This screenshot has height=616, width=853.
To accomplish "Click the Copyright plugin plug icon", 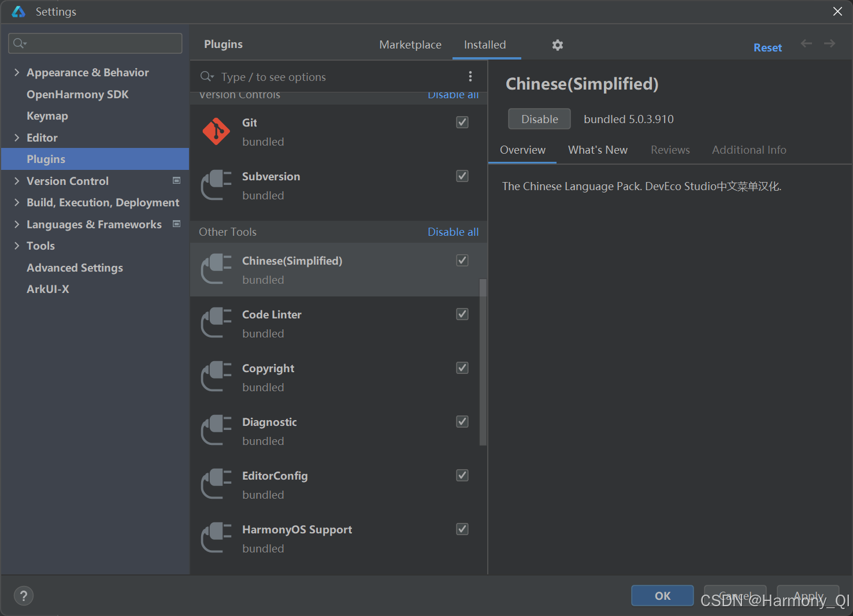I will (x=216, y=377).
